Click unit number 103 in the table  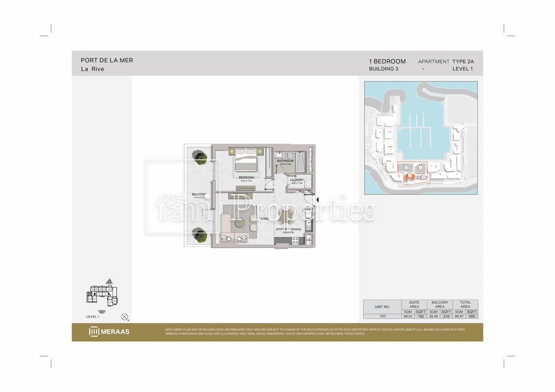382,316
